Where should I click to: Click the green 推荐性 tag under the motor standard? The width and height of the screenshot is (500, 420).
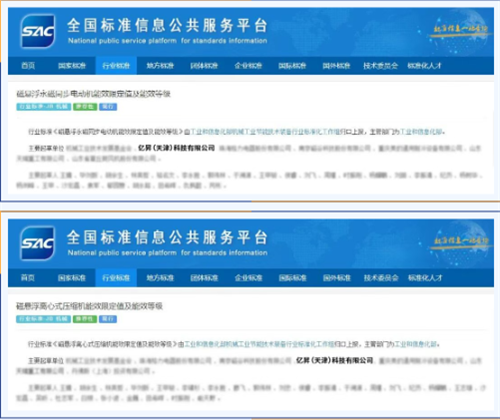pos(85,107)
